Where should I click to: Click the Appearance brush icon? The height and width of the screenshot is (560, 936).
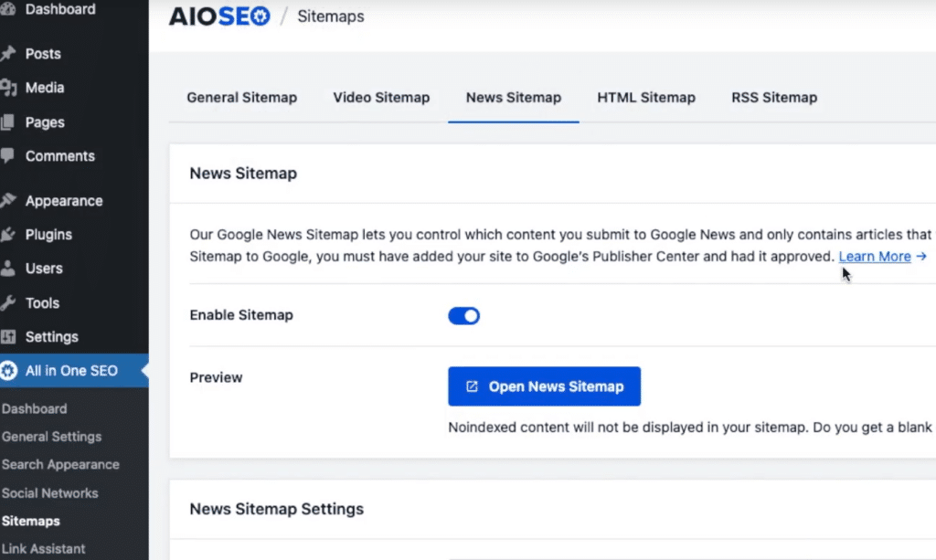(x=8, y=201)
